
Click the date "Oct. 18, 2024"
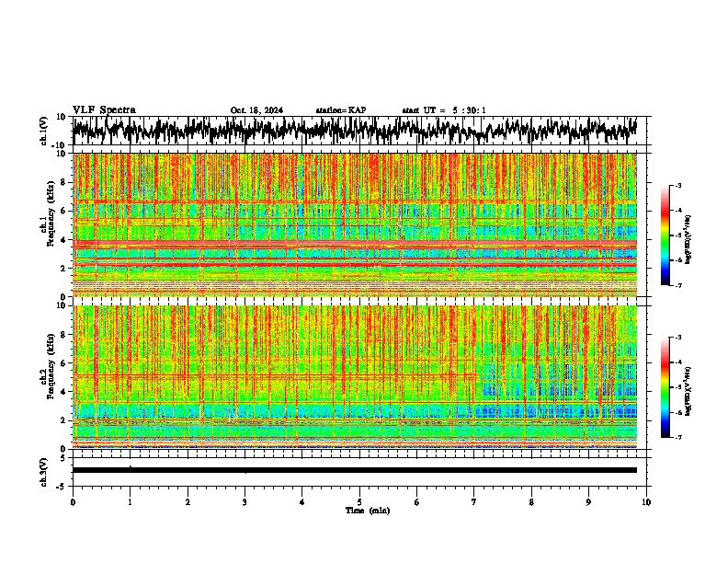[256, 110]
